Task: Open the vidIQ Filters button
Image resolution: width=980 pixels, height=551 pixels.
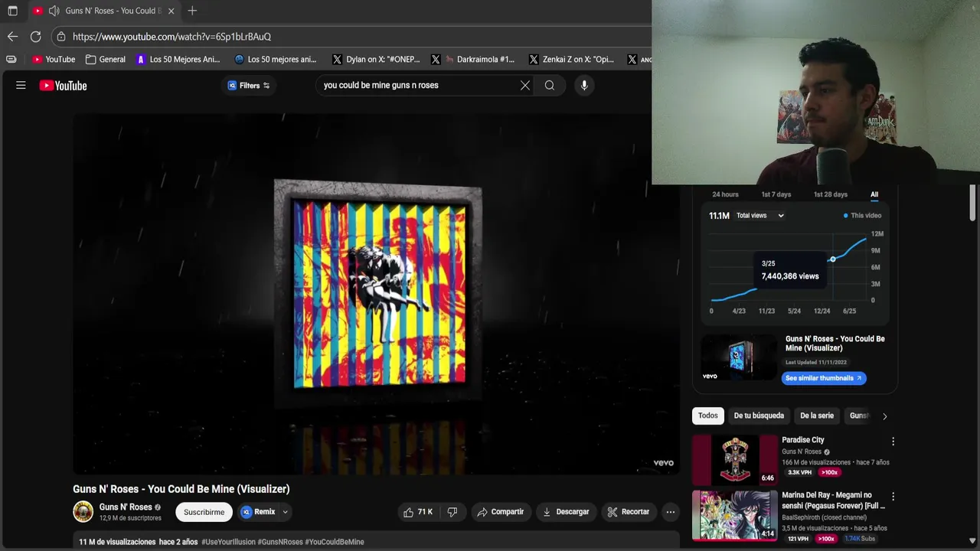Action: coord(249,86)
